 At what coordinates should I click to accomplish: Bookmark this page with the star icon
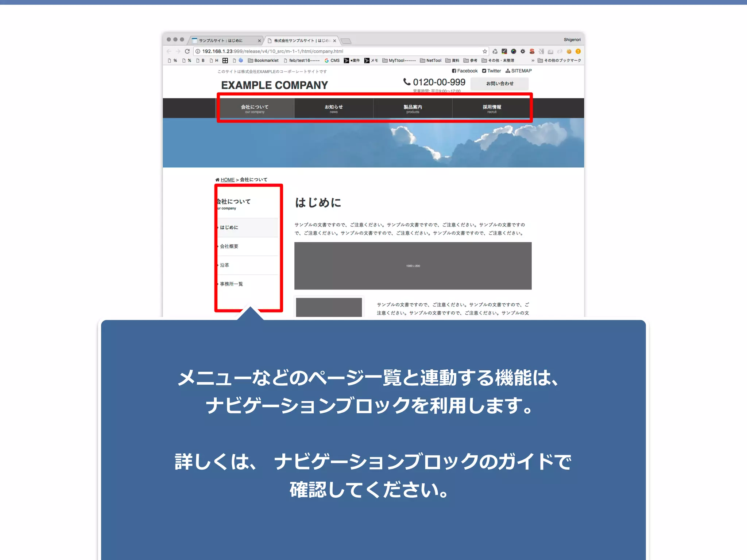pos(485,51)
